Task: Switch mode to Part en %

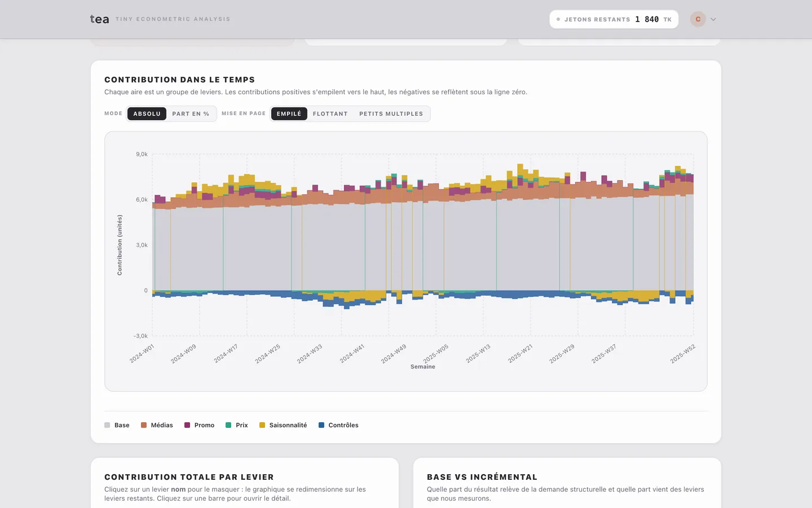Action: click(x=191, y=113)
